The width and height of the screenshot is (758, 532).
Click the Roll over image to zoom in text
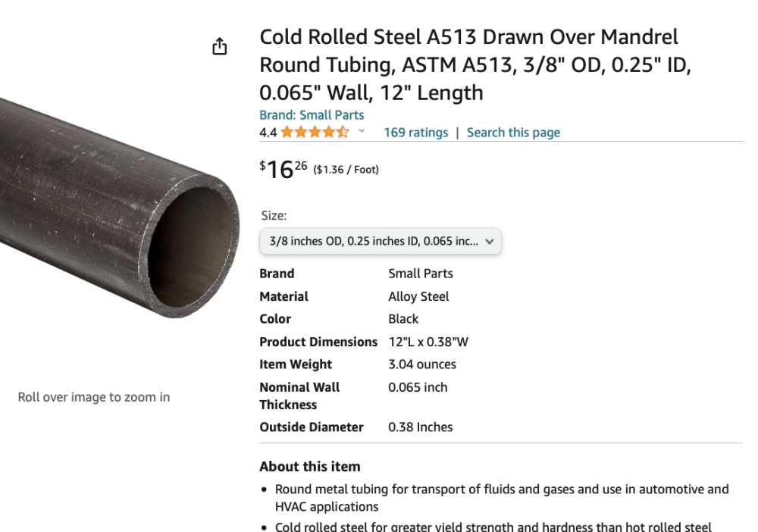pos(94,397)
